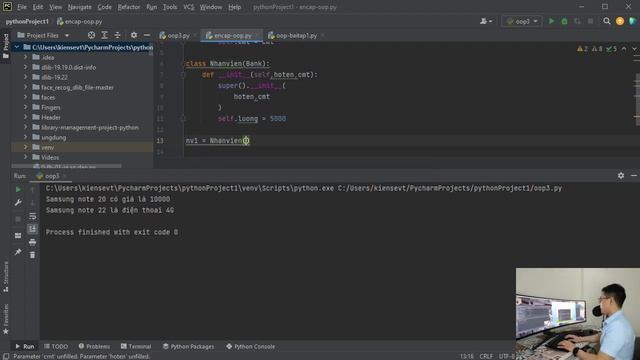Jump to the next highlighted error arrow
Viewport: 640px width, 360px height.
(x=634, y=49)
